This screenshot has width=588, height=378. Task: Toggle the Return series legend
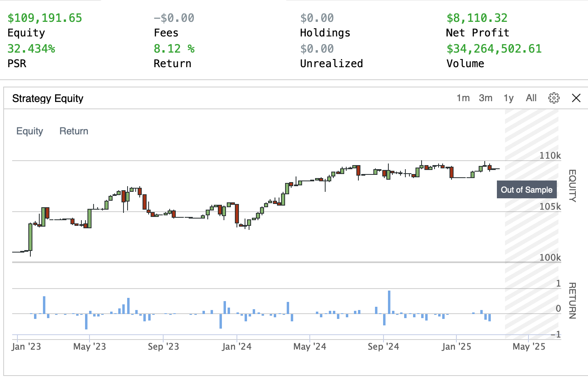74,131
